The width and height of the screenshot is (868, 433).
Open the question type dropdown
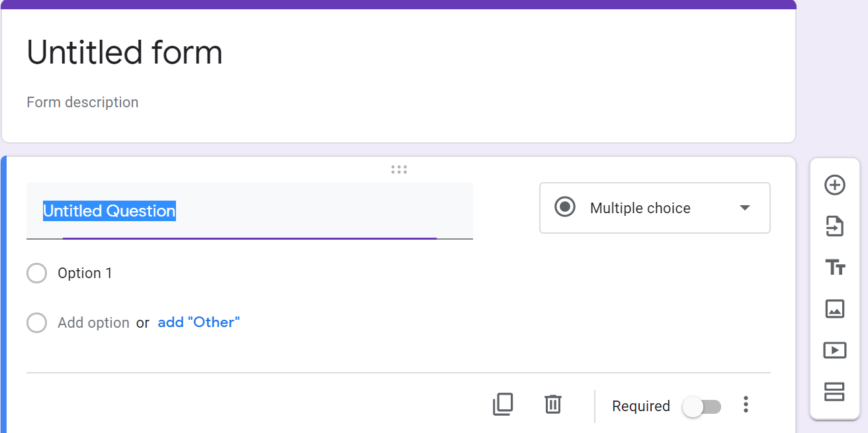654,208
